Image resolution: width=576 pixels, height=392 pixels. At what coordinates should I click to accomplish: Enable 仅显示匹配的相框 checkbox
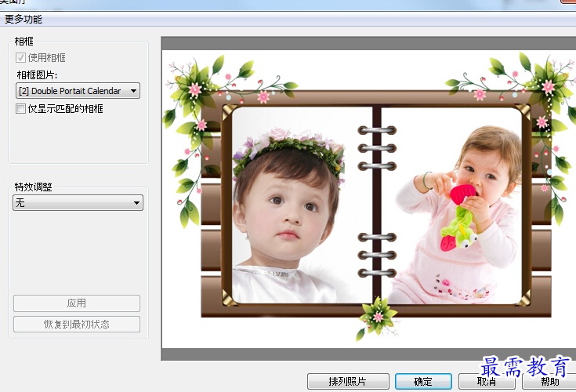click(x=20, y=109)
